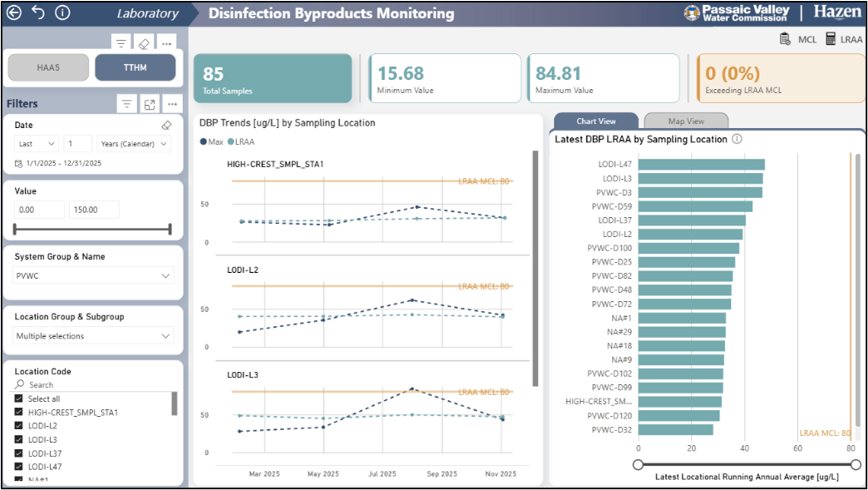Switch to the Map View tab

click(686, 121)
